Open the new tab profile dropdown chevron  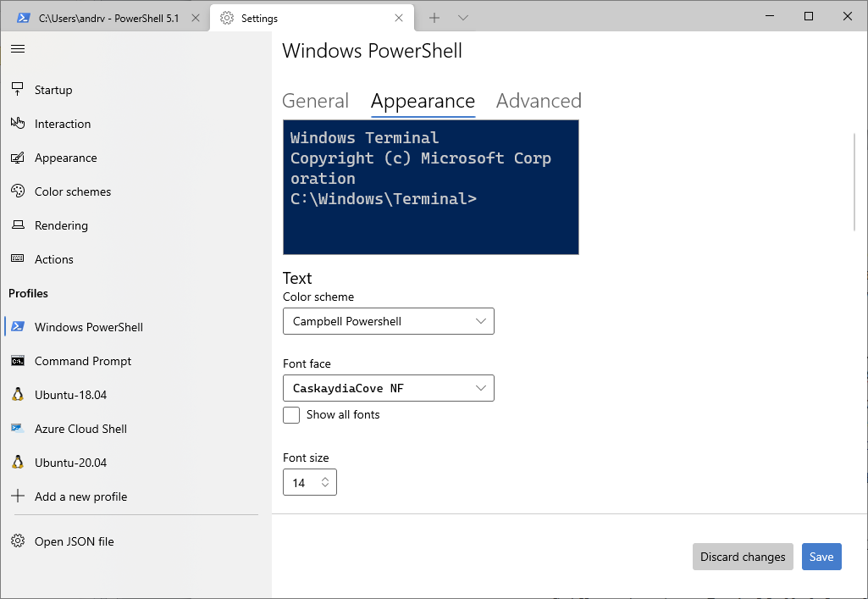click(463, 18)
